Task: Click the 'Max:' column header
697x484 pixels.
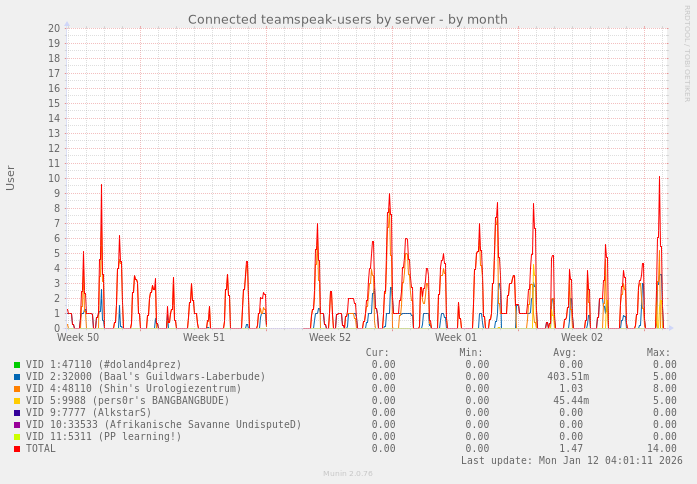Action: click(x=658, y=353)
